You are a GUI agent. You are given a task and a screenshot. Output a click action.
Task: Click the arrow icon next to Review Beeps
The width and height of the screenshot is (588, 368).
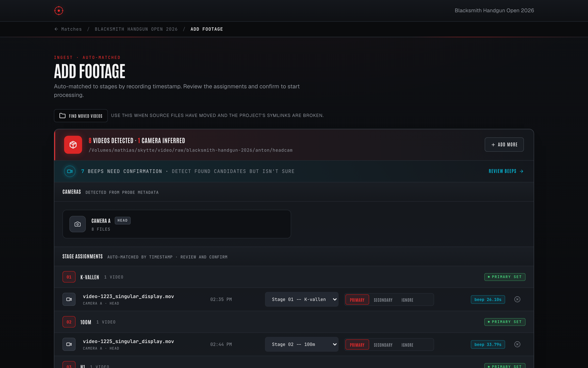click(x=521, y=171)
